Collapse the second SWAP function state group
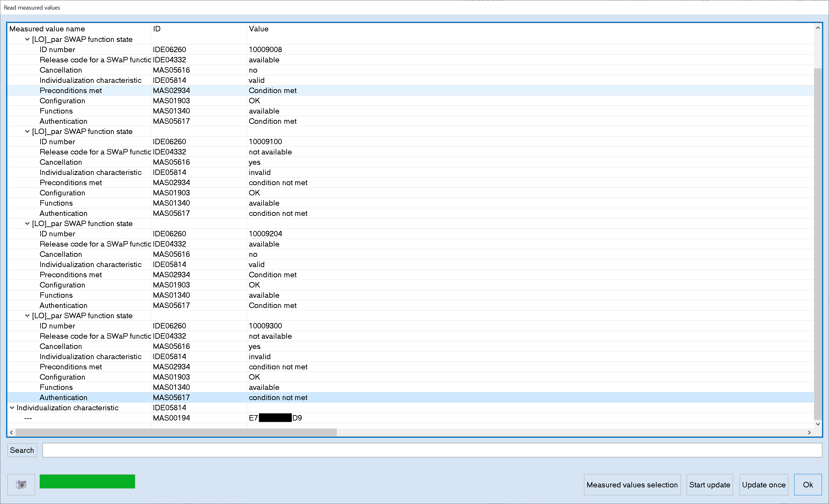829x504 pixels. click(27, 131)
